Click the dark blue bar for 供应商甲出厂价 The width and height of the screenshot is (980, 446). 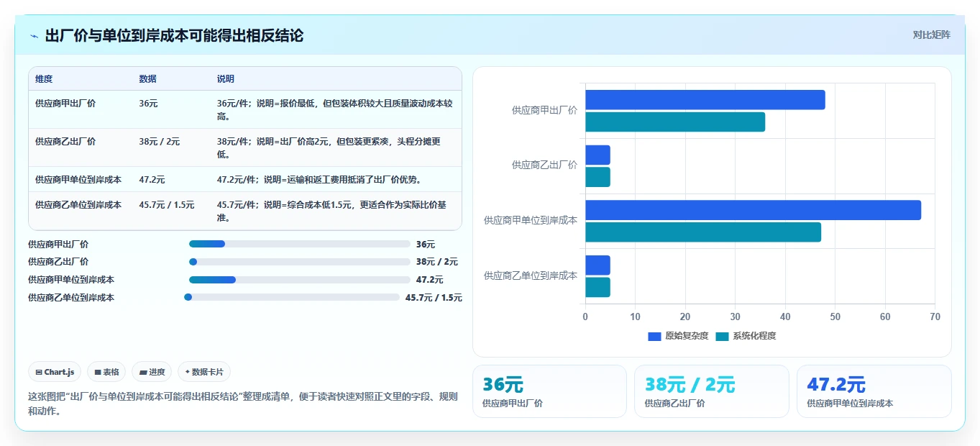point(705,100)
